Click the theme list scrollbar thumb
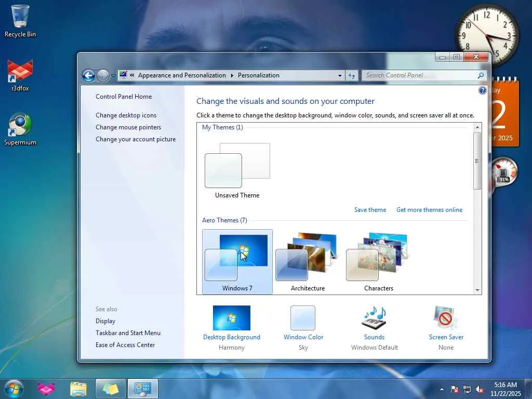Screen dimensions: 532x399 click(x=477, y=161)
